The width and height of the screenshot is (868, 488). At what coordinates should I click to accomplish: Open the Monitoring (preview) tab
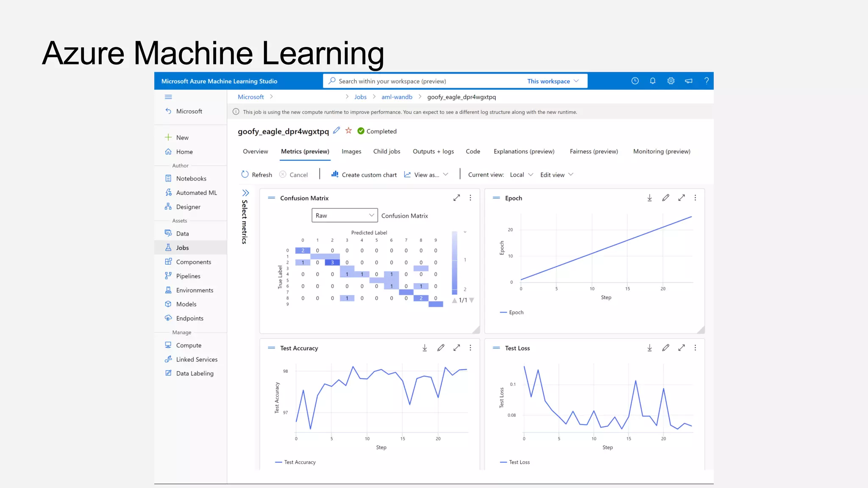point(662,151)
